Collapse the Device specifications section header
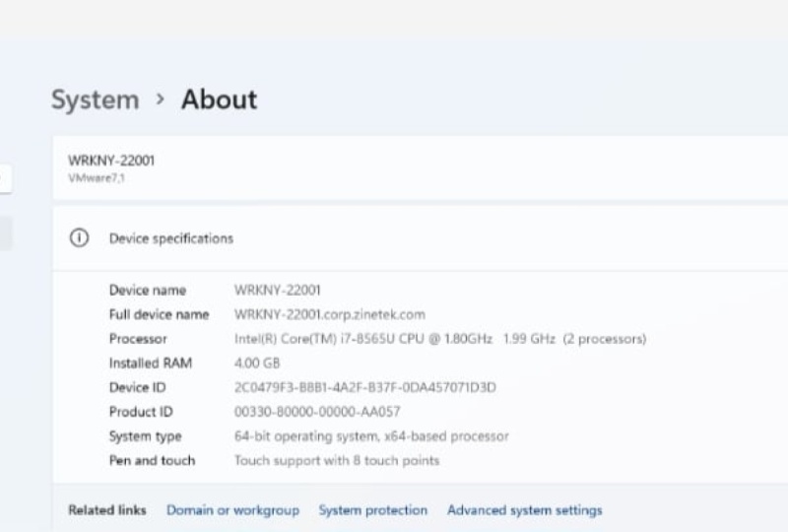The image size is (788, 532). tap(421, 238)
